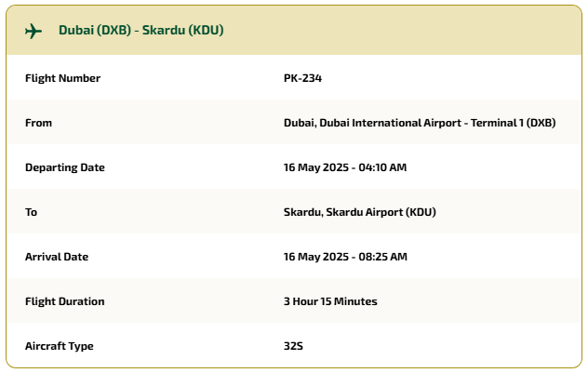
Task: Select flight number PK-234
Action: tap(302, 78)
